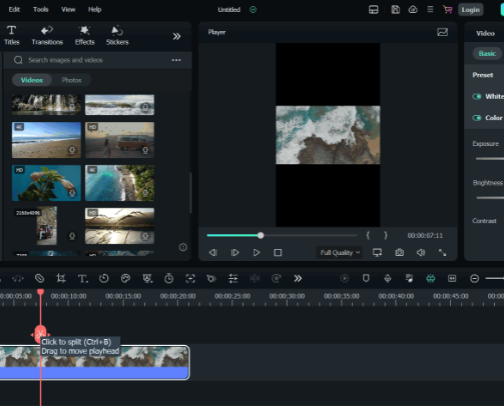Stop playback in player

(278, 253)
